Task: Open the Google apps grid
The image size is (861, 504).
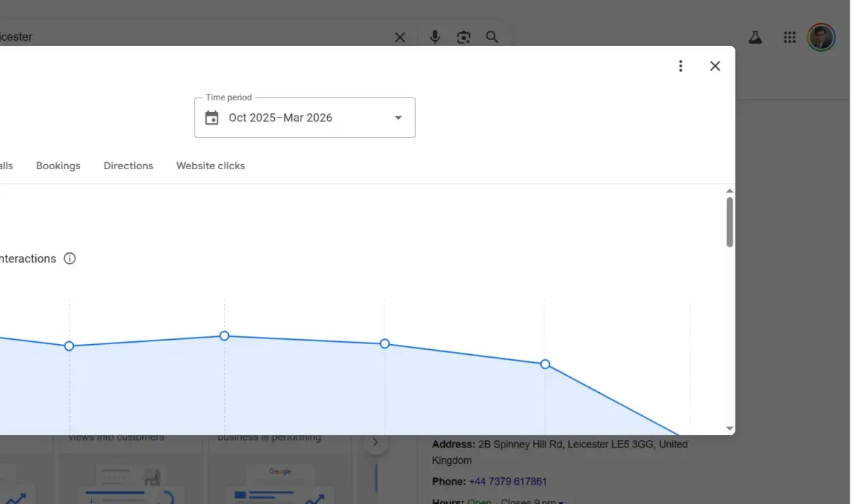Action: tap(789, 37)
